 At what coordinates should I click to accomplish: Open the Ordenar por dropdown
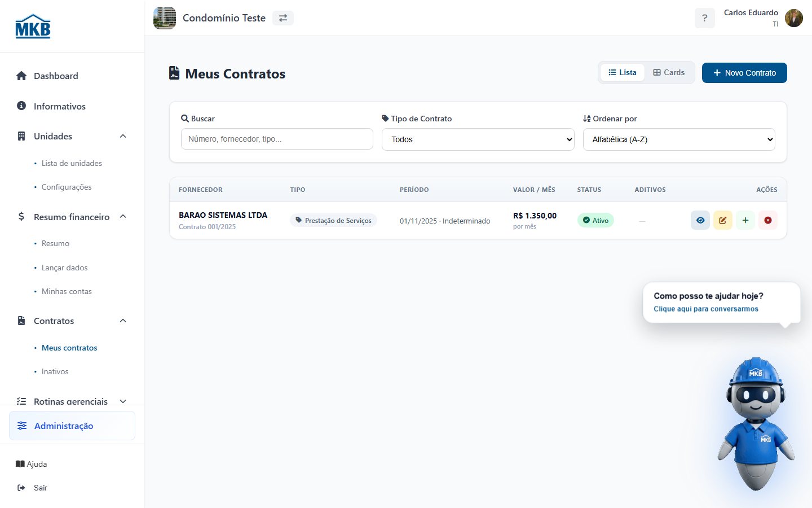[679, 139]
